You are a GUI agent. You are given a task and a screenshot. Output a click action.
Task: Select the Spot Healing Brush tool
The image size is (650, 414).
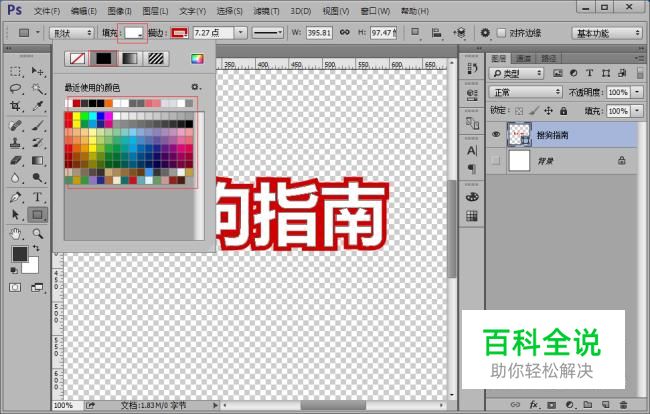15,125
